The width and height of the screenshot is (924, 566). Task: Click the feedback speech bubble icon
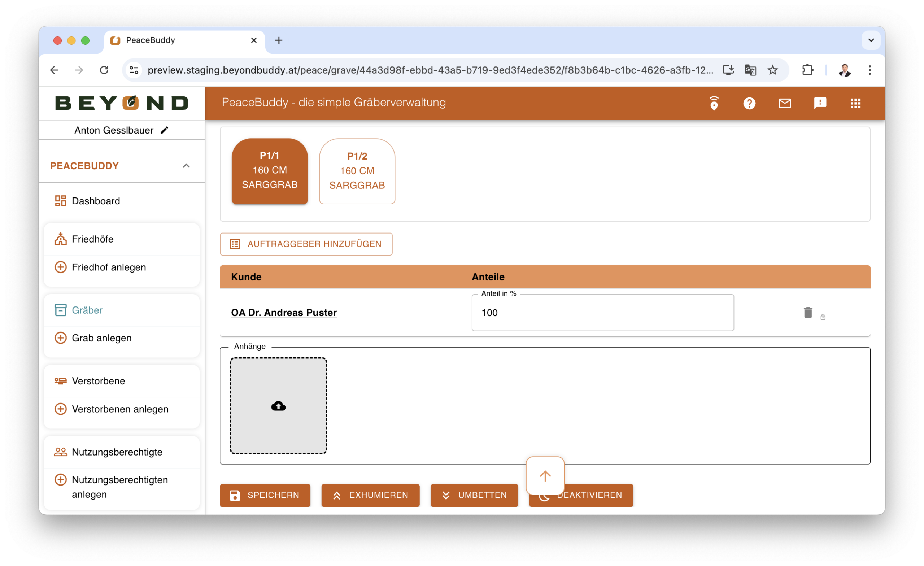(820, 103)
